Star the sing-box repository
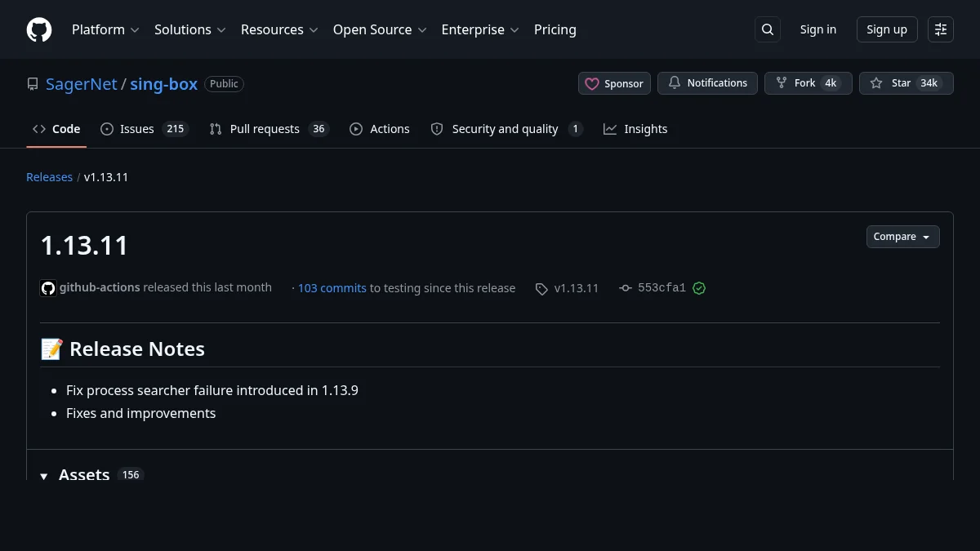The image size is (980, 551). [x=906, y=83]
